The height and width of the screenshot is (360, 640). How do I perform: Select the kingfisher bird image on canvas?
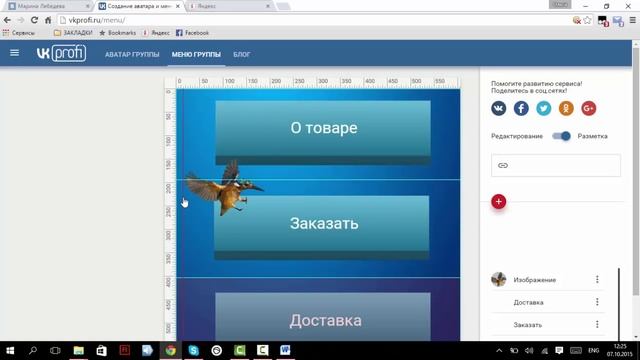pos(224,187)
